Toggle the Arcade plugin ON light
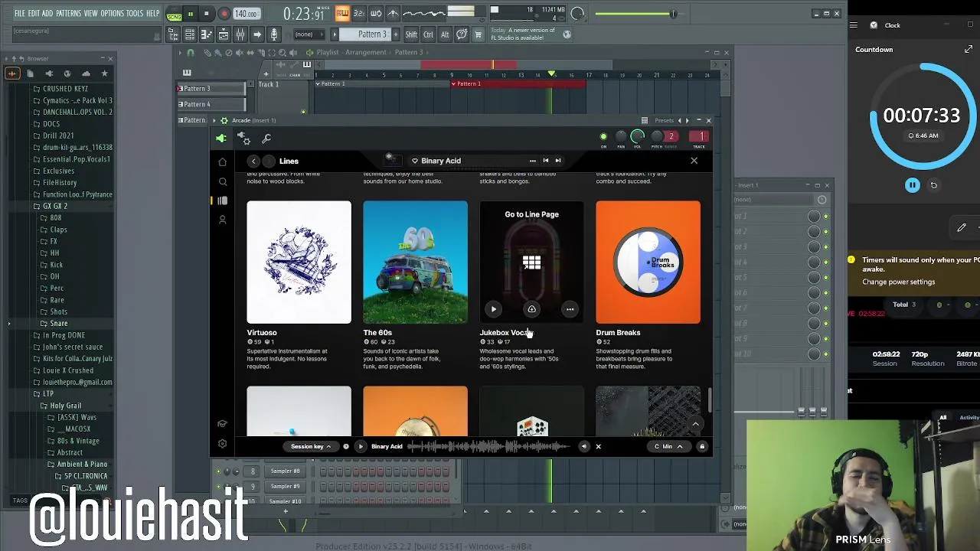980x551 pixels. (603, 137)
